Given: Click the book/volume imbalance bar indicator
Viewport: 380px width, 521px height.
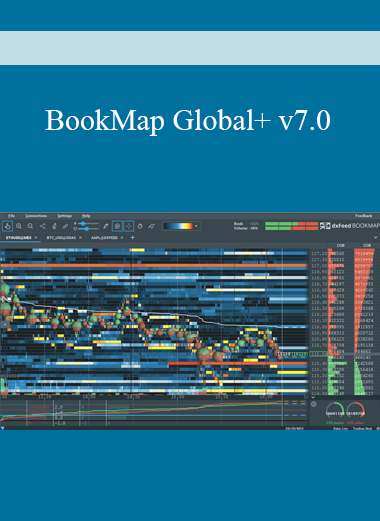Looking at the screenshot, I should pos(291,226).
